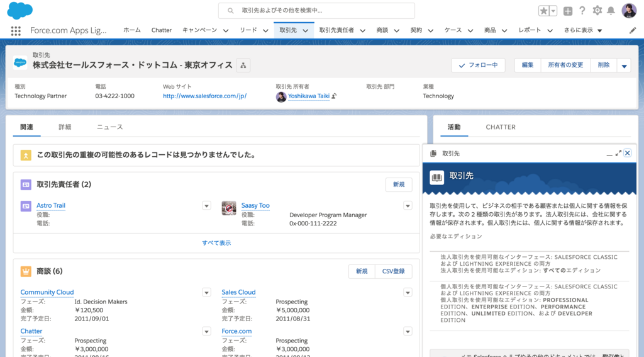This screenshot has height=357, width=644.
Task: Click the account record Salesforce icon
Action: point(20,62)
